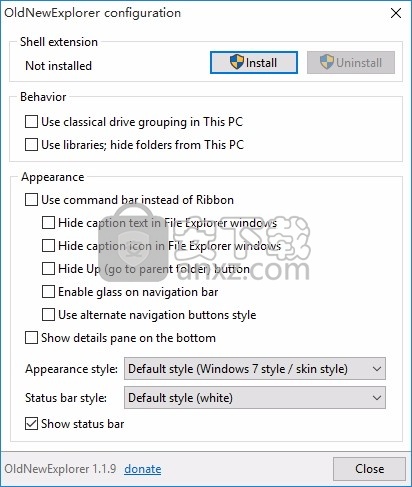Close the configuration window with X
The width and height of the screenshot is (412, 487).
(x=396, y=13)
